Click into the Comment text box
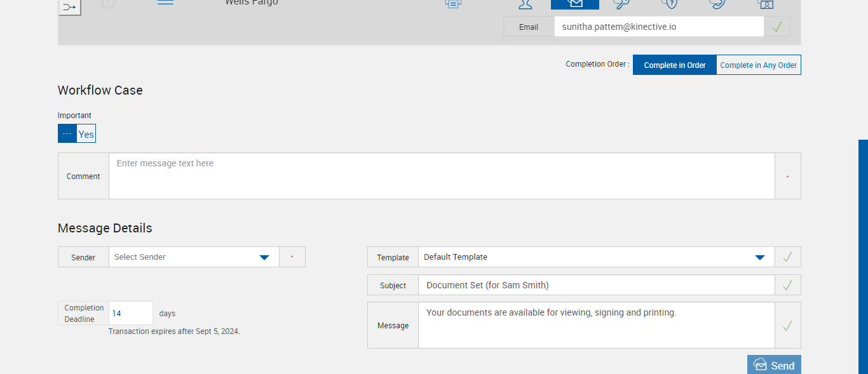The height and width of the screenshot is (374, 868). pyautogui.click(x=442, y=176)
